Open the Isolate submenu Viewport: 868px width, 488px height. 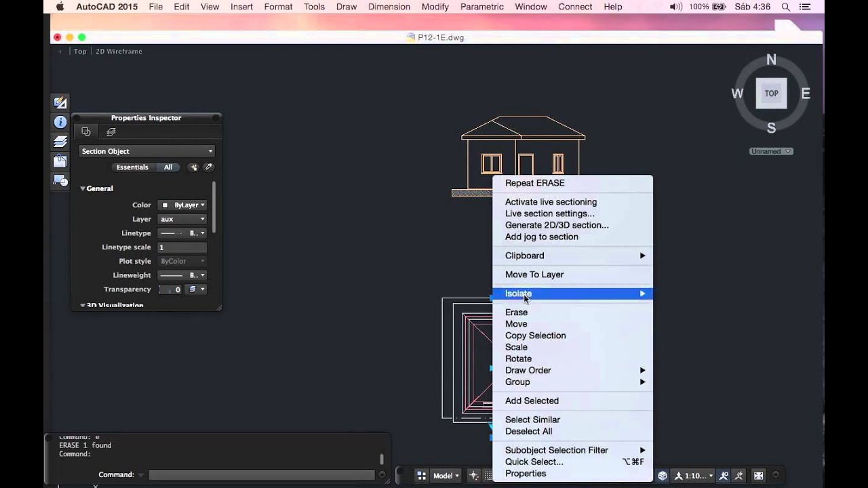click(572, 293)
